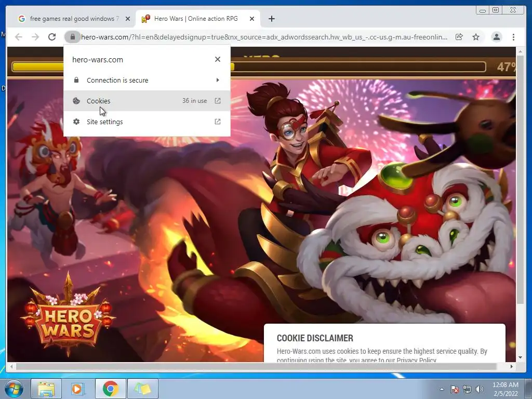Click the game loading progress bar
The width and height of the screenshot is (532, 399).
(x=249, y=66)
